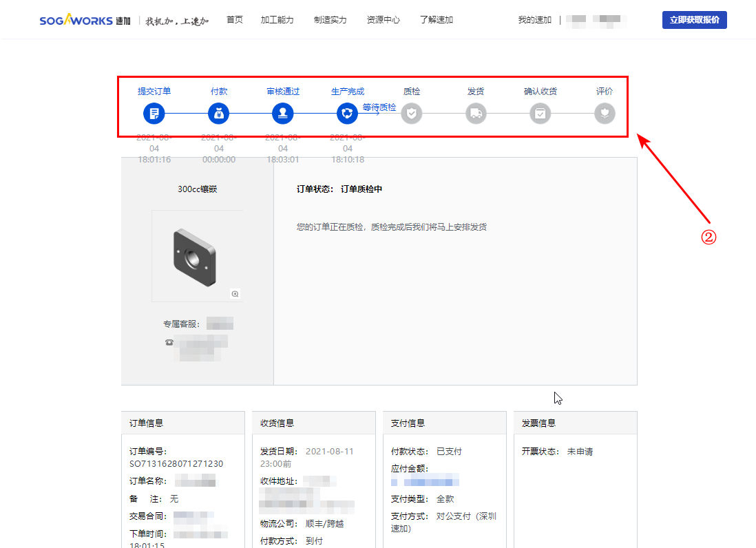Viewport: 756px width, 548px height.
Task: Open the 制造实力 menu item
Action: click(330, 20)
